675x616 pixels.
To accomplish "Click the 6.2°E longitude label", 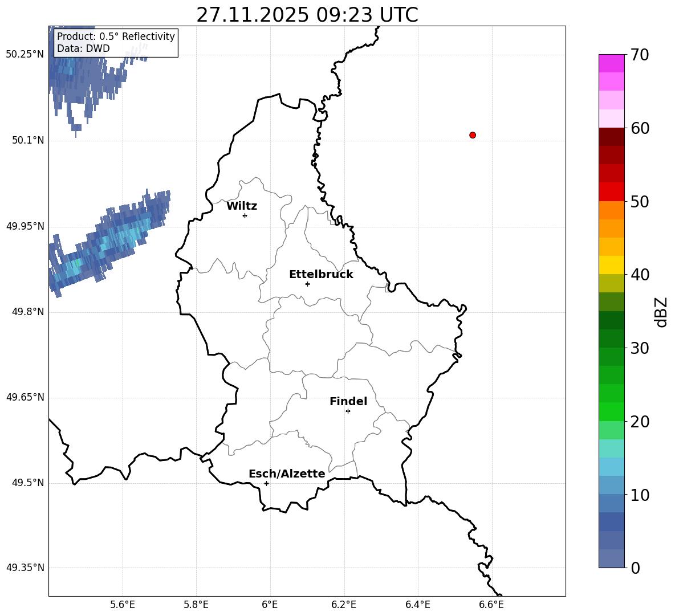I will click(344, 605).
